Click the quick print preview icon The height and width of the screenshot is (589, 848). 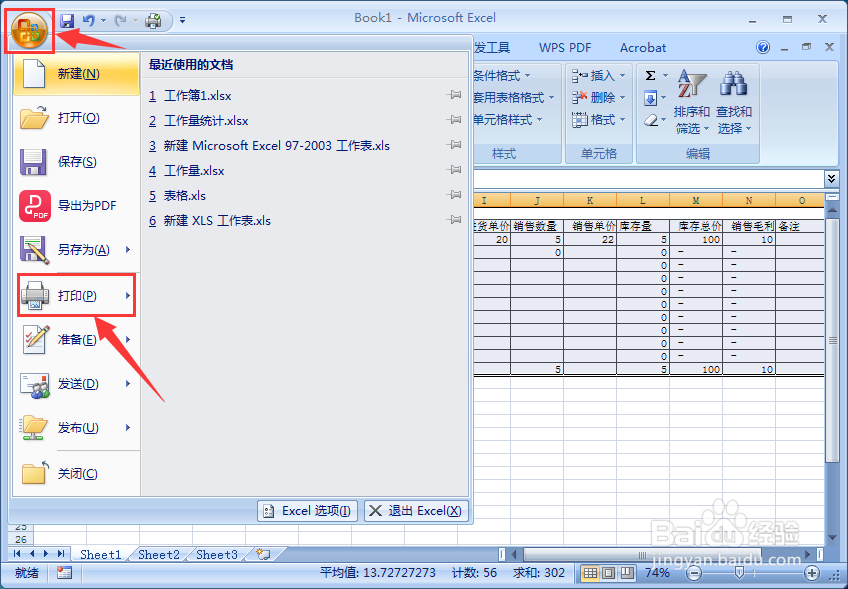tap(154, 21)
